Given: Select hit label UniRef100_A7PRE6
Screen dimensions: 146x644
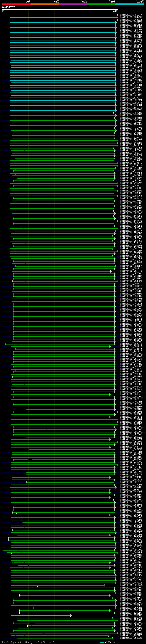Looking at the screenshot, I should pos(131,50).
